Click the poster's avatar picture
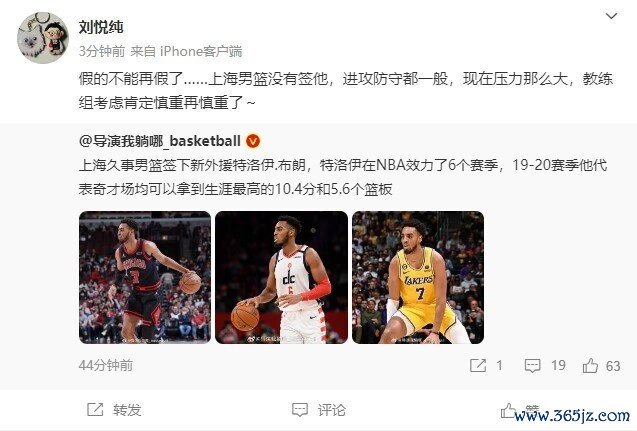Viewport: 637px width, 431px height. (x=43, y=38)
